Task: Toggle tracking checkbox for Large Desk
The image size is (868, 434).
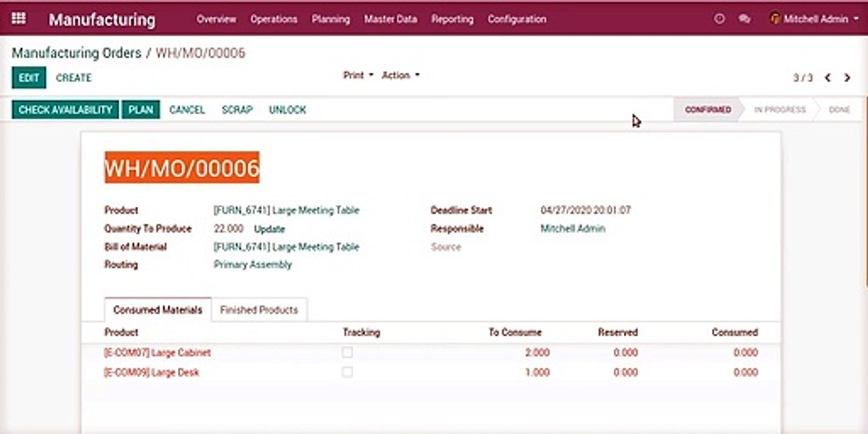Action: click(x=347, y=373)
